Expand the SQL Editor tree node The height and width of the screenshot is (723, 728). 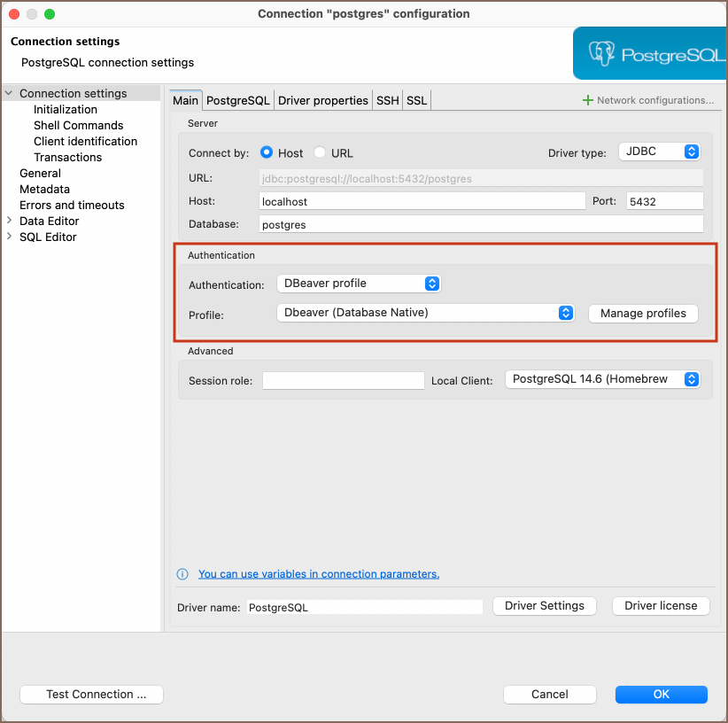click(10, 237)
